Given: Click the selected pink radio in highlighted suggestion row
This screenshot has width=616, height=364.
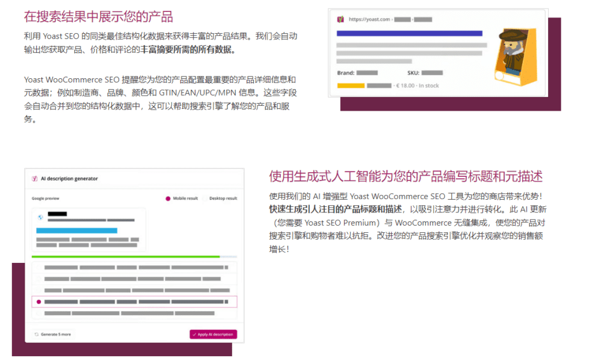Looking at the screenshot, I should click(x=38, y=302).
